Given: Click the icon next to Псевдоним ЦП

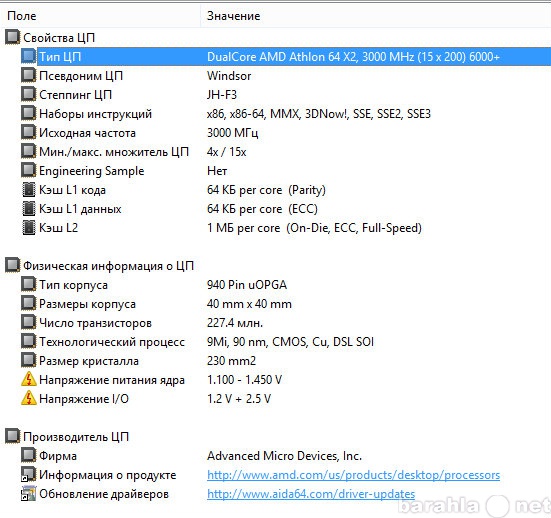Looking at the screenshot, I should pyautogui.click(x=28, y=75).
